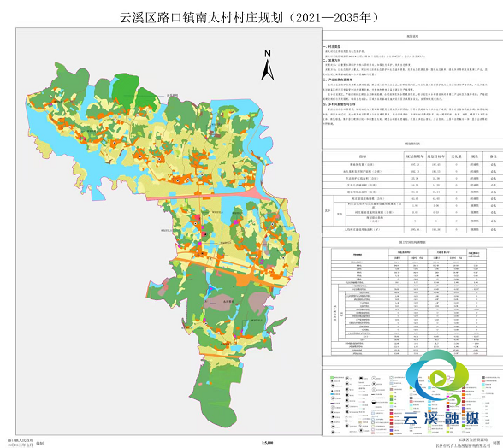Click the 变化量 column header in the indicator table
The image size is (503, 448).
pyautogui.click(x=456, y=156)
